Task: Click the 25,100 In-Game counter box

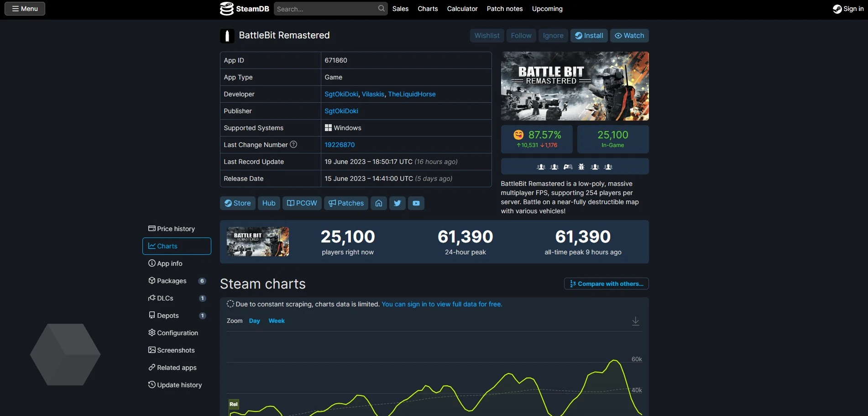Action: (613, 139)
